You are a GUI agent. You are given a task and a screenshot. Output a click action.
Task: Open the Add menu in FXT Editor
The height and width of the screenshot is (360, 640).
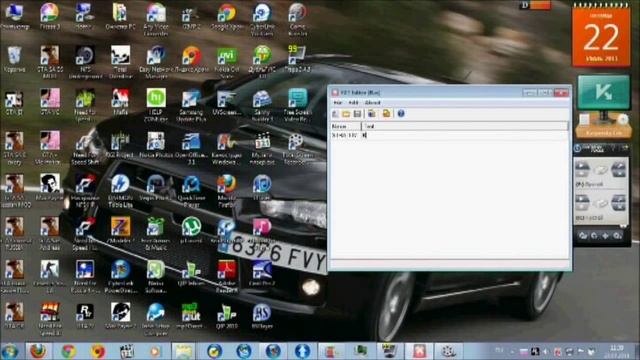[353, 103]
